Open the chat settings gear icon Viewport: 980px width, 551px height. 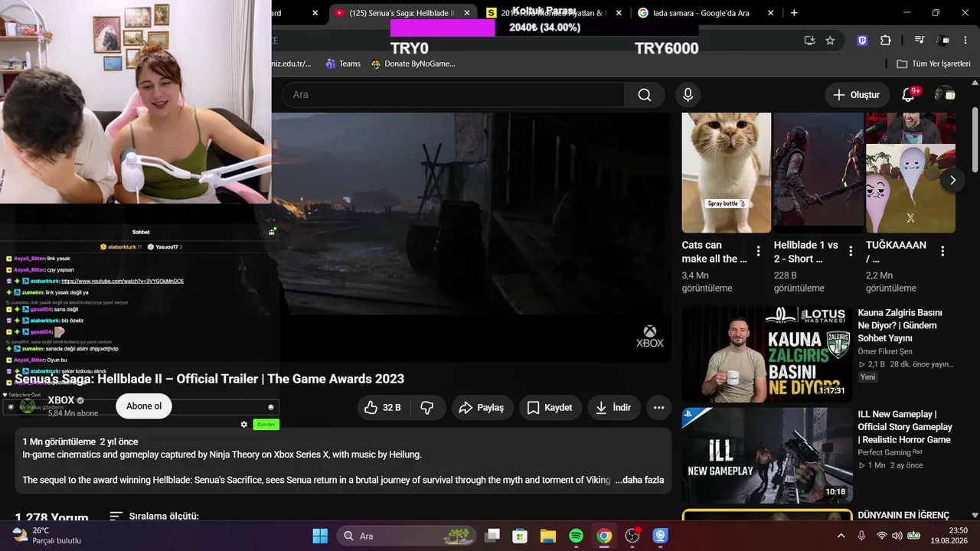pos(244,425)
